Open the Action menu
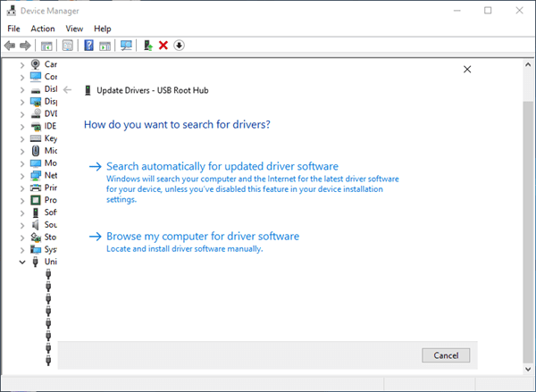 pyautogui.click(x=42, y=29)
